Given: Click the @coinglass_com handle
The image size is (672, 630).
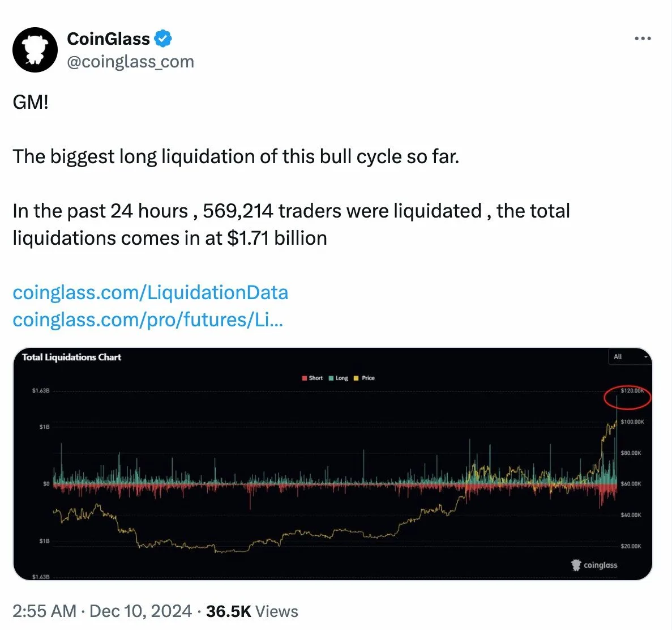Looking at the screenshot, I should (x=131, y=62).
